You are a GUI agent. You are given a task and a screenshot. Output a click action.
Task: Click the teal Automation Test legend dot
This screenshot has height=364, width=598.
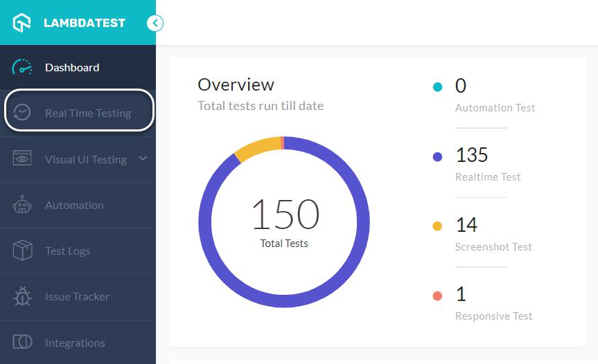(437, 87)
